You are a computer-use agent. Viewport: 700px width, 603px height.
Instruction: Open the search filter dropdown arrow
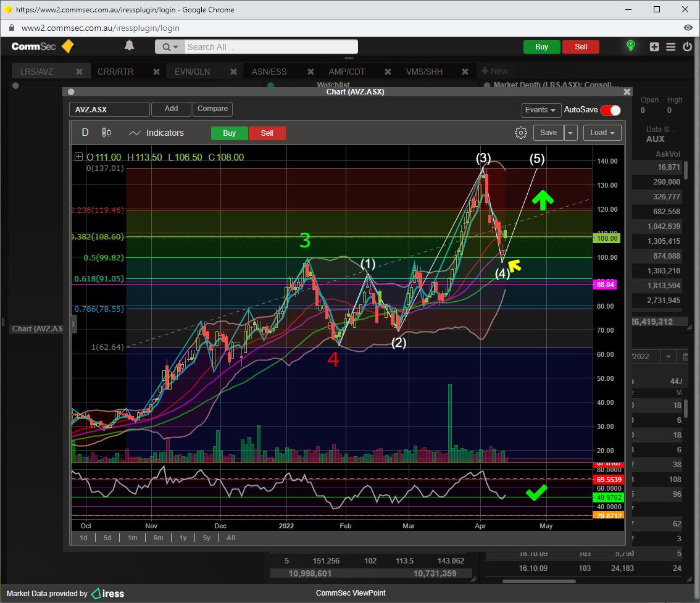(x=171, y=47)
